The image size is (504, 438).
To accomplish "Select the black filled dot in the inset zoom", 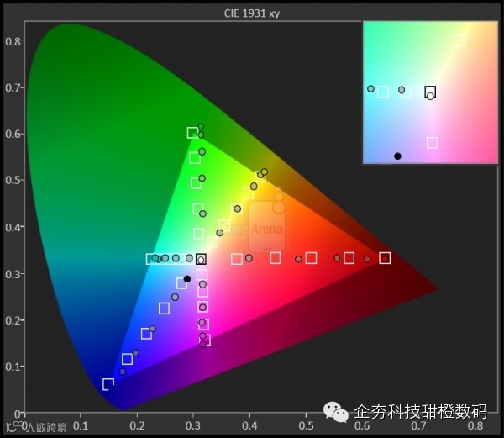I will coord(397,156).
